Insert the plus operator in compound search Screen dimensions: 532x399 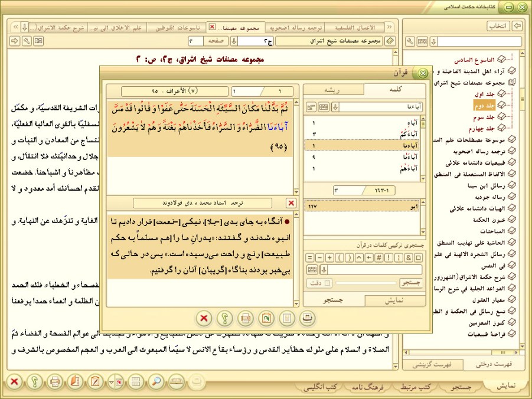329,258
